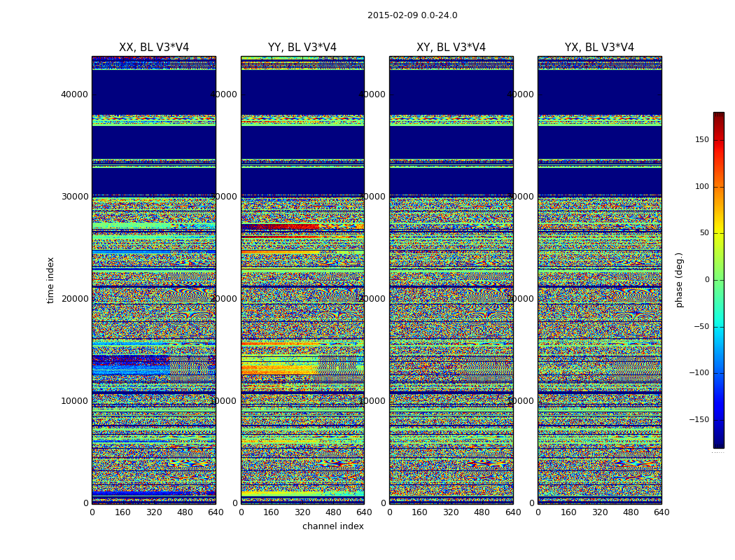Click the XY plot x-axis tick 160
The image size is (735, 560).
tap(419, 512)
